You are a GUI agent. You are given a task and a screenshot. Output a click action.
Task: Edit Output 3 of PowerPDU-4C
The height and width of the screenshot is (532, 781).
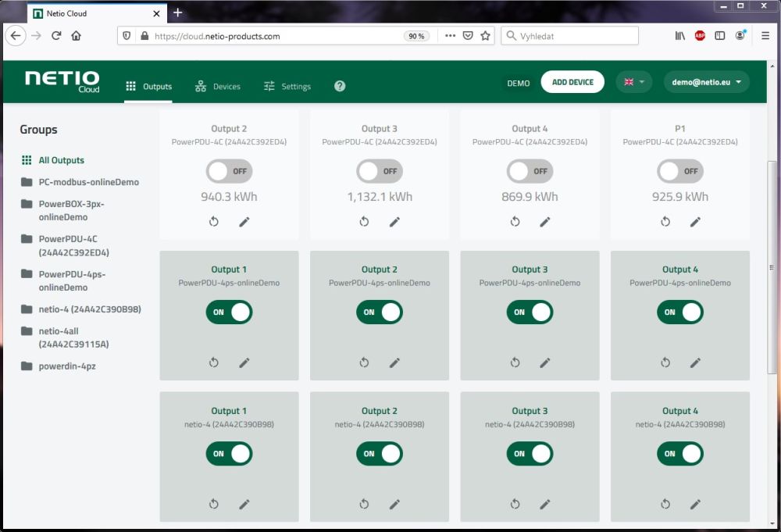(394, 222)
